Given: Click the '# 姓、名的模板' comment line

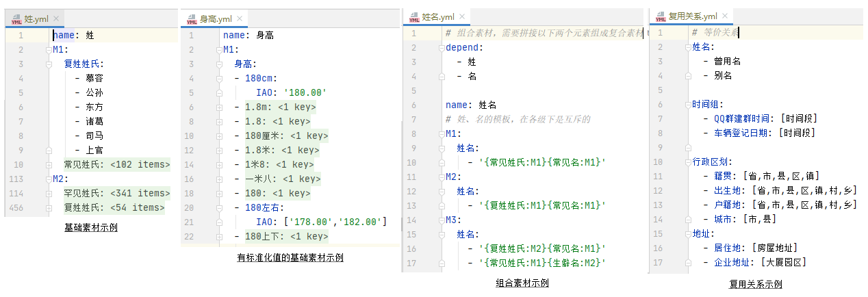Looking at the screenshot, I should [x=518, y=119].
